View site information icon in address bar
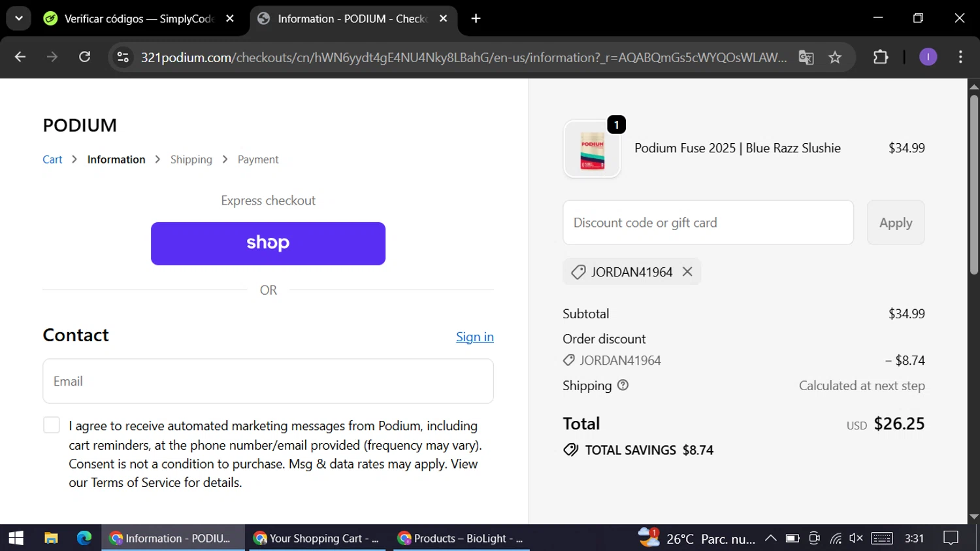 (x=123, y=58)
